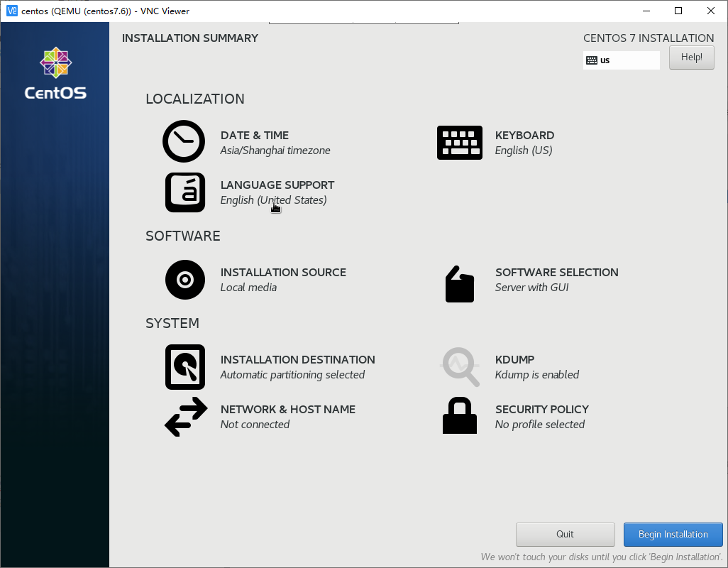Open the Date & Time clock icon
The height and width of the screenshot is (568, 728).
(184, 141)
